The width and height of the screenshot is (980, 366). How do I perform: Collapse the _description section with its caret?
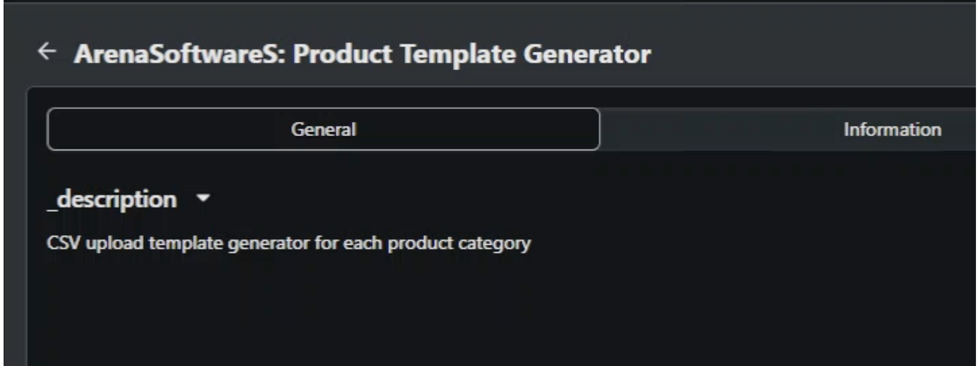204,198
